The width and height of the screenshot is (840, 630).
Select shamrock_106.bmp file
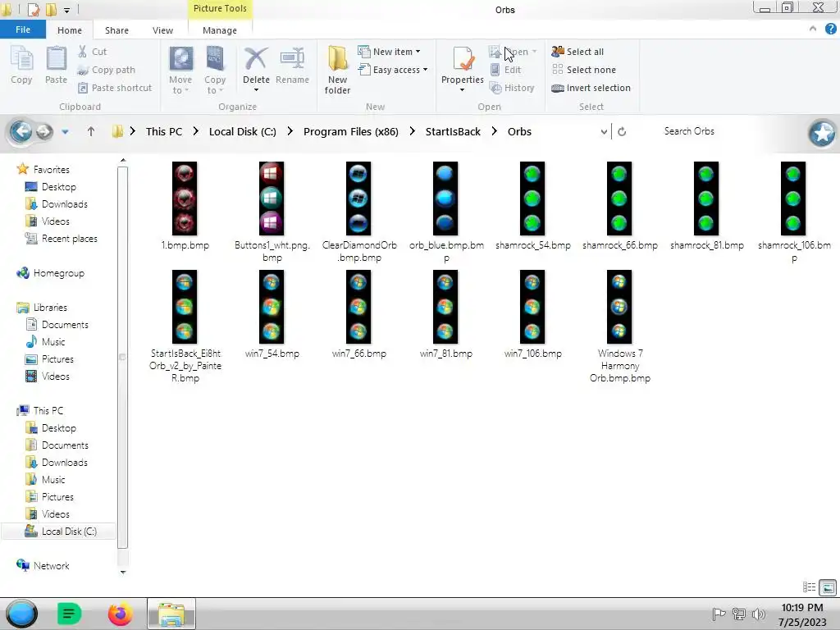[793, 212]
